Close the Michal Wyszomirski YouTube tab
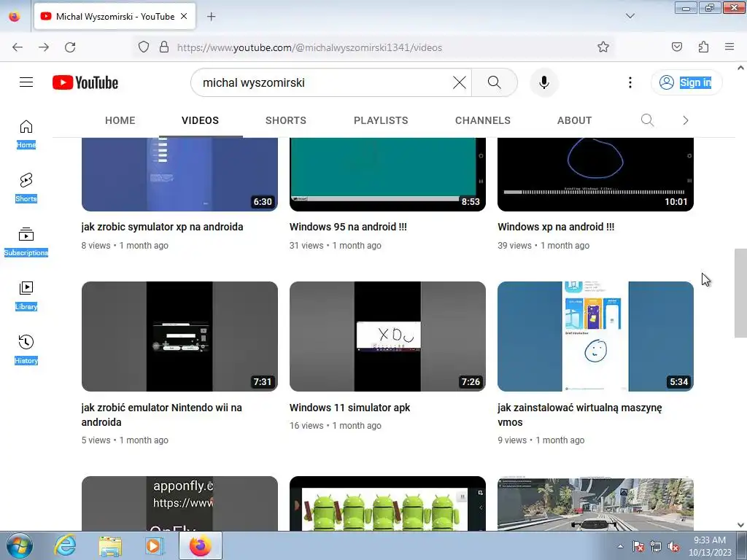The image size is (747, 560). [184, 16]
